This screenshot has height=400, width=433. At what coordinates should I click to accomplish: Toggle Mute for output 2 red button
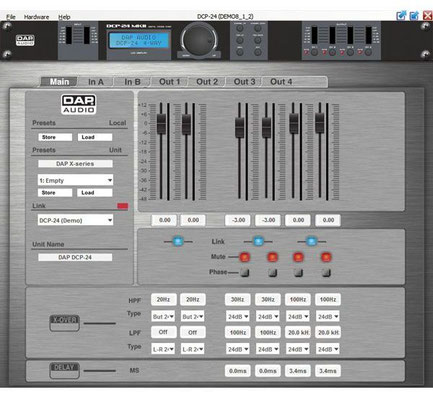273,257
